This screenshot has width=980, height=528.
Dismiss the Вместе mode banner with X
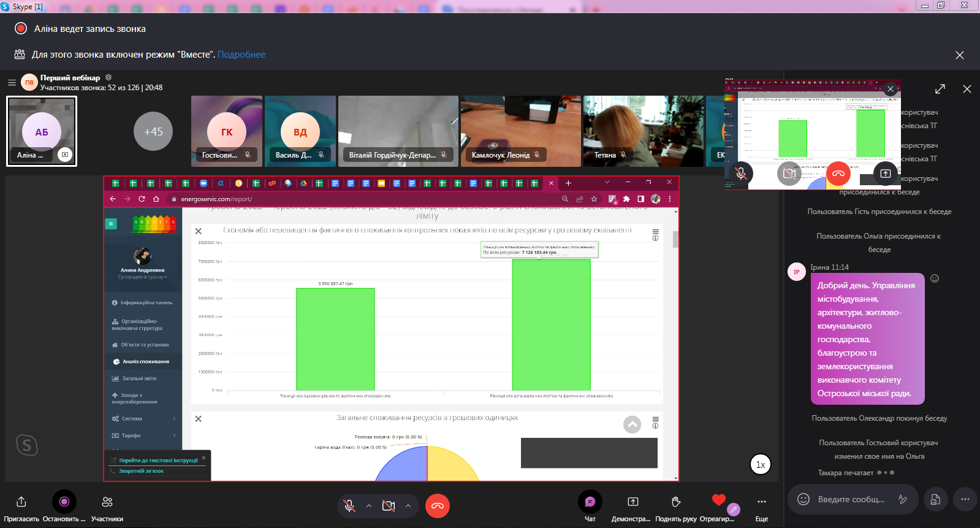[x=960, y=55]
